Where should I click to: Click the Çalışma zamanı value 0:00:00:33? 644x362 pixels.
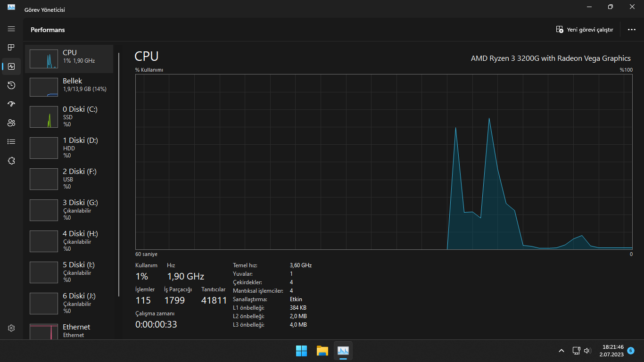click(156, 324)
